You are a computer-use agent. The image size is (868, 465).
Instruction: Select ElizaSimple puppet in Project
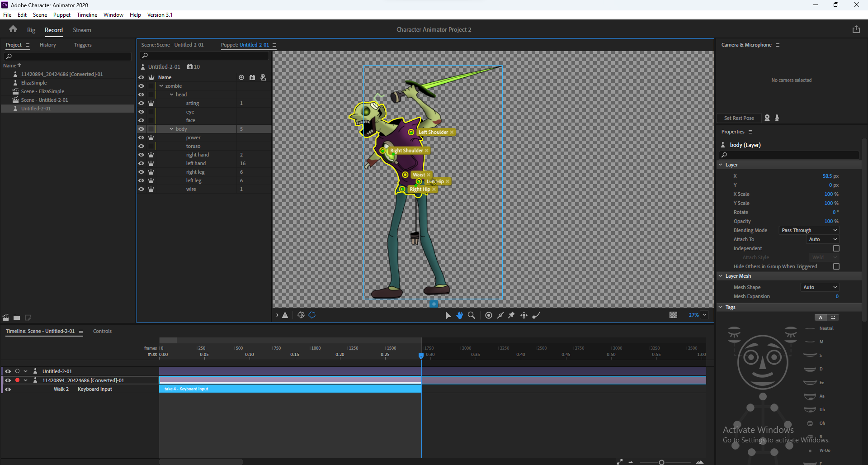pos(34,83)
